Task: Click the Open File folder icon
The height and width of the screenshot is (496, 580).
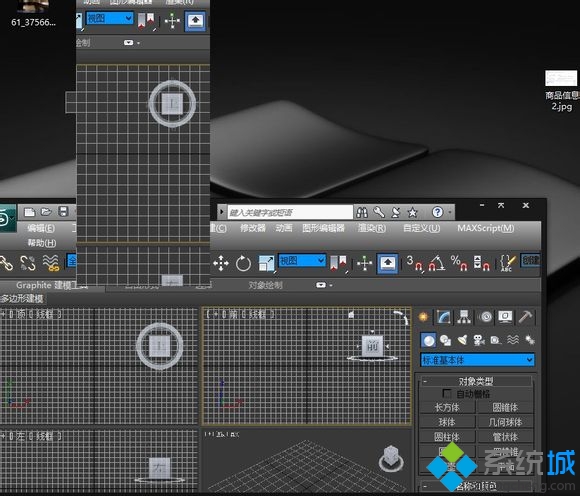Action: (x=46, y=212)
